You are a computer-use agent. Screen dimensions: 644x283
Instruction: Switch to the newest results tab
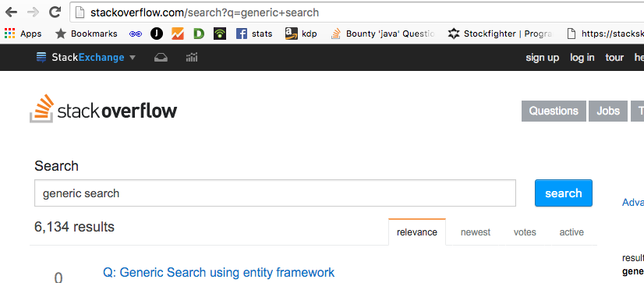tap(476, 232)
